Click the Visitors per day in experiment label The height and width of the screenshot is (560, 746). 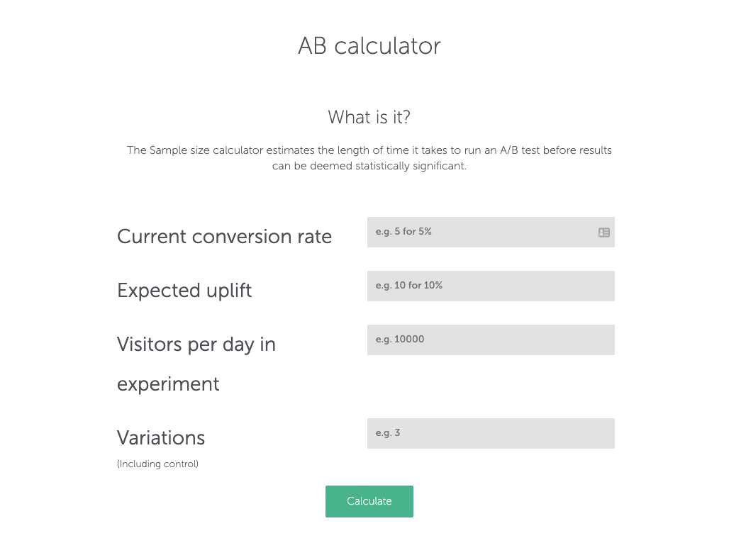(196, 364)
